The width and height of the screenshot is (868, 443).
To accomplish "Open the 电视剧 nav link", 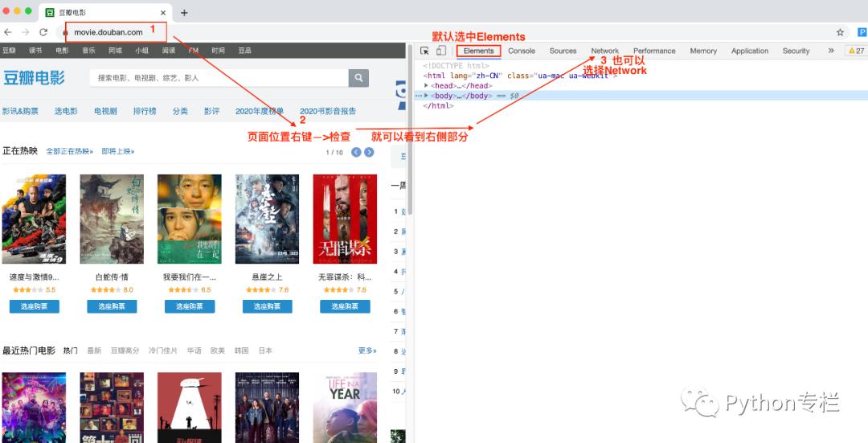I will [x=105, y=111].
